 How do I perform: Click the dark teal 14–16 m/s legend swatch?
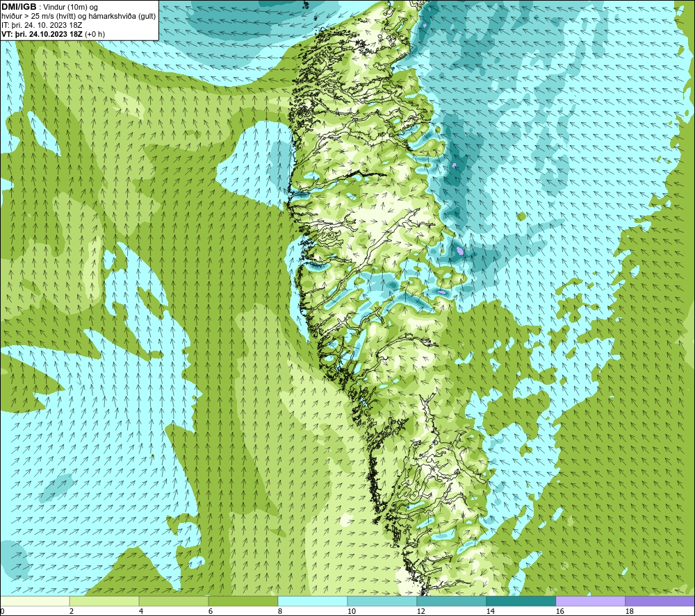point(521,601)
